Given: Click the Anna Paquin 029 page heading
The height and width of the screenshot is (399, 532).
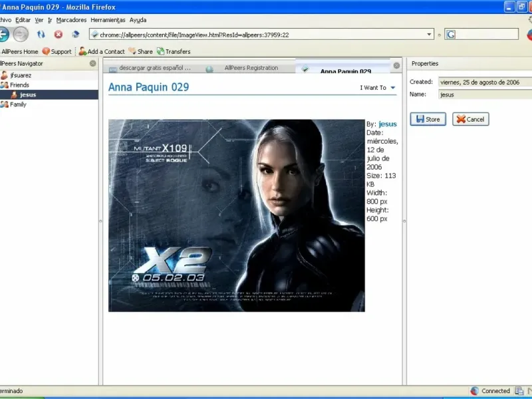Looking at the screenshot, I should click(x=148, y=87).
